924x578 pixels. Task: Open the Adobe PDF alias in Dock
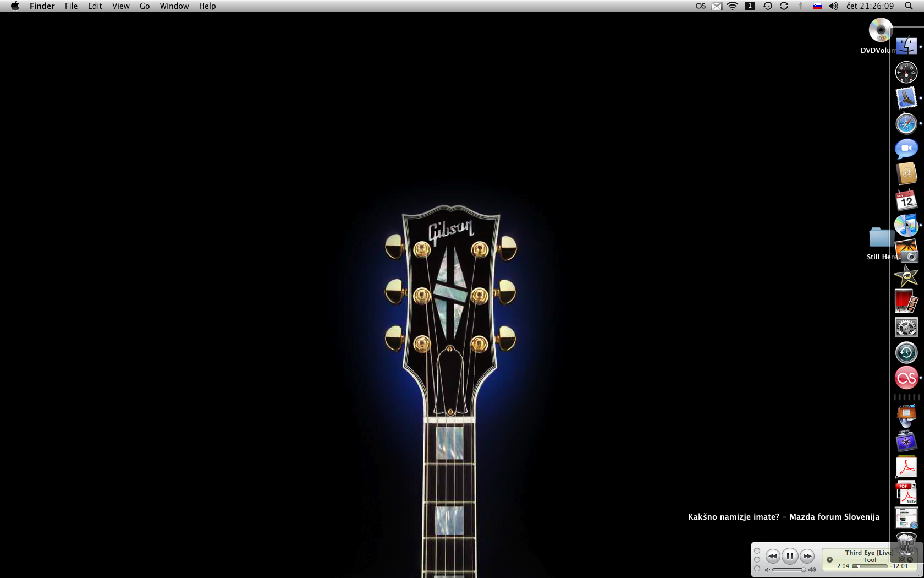[x=906, y=467]
